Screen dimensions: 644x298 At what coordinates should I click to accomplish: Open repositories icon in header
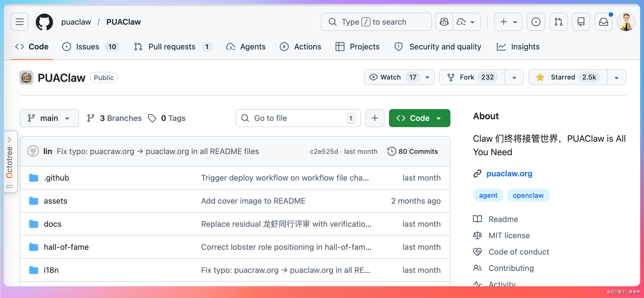[x=581, y=22]
